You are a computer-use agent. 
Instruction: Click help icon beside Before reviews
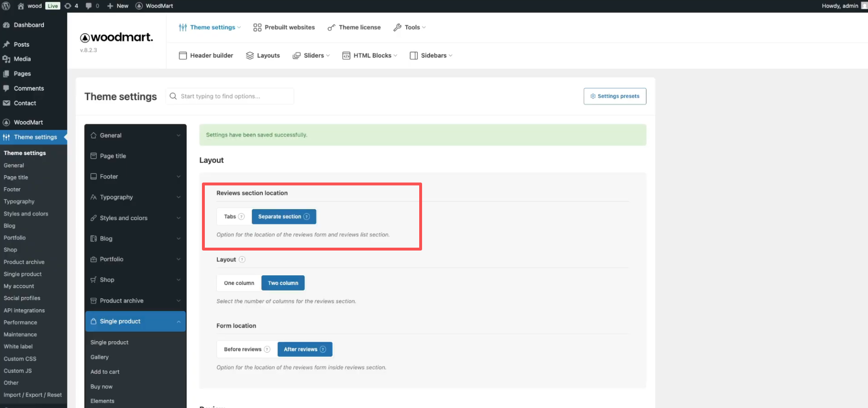coord(267,349)
